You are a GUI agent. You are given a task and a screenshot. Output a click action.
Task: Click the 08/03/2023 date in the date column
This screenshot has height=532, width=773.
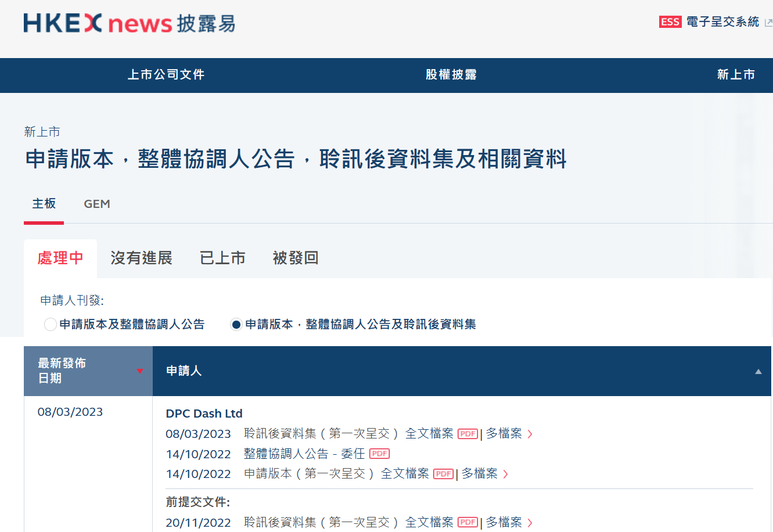tap(70, 412)
